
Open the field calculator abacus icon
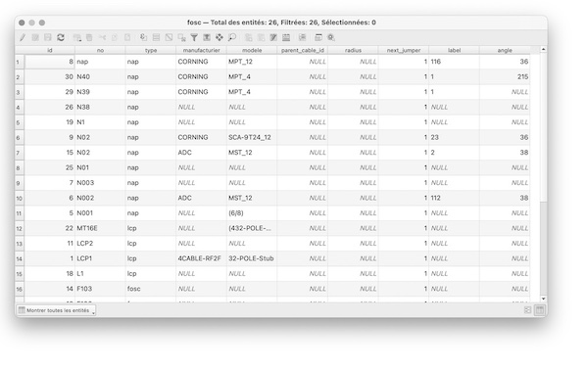(286, 37)
